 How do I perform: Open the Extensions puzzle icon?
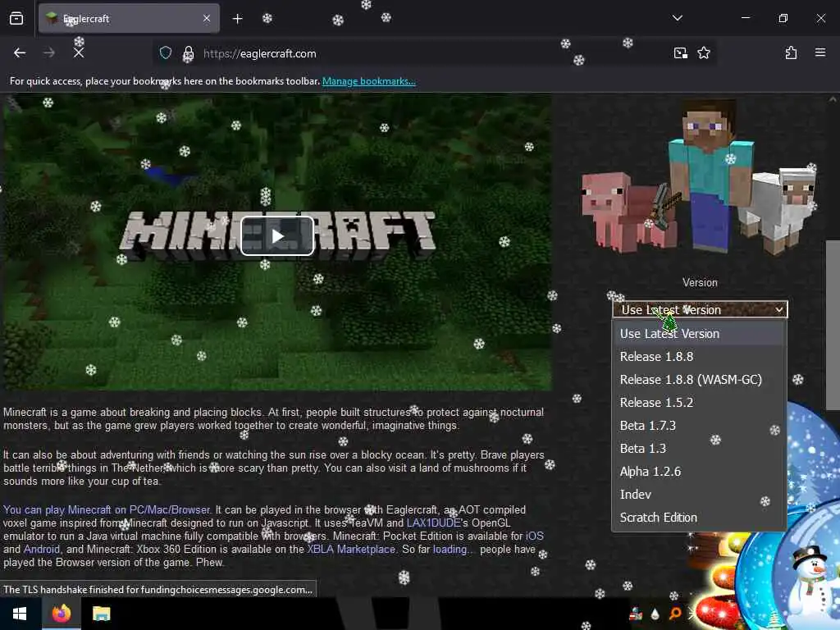tap(791, 53)
